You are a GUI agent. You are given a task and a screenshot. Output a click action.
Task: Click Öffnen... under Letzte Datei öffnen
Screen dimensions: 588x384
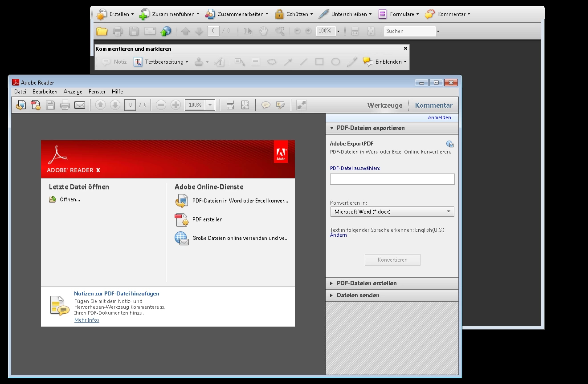tap(65, 200)
